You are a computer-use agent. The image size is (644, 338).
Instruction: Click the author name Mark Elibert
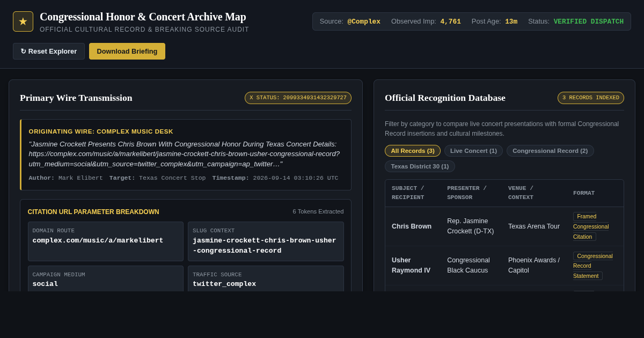coord(80,178)
